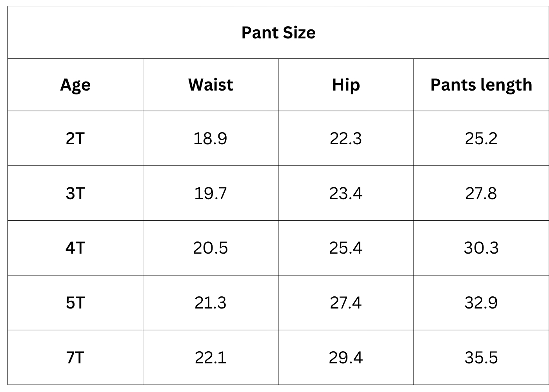
Task: Select waist value 21.3 for 5T
Action: tap(211, 303)
